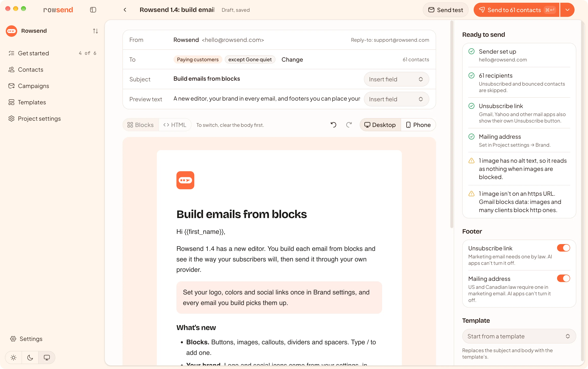Image resolution: width=588 pixels, height=369 pixels.
Task: Switch to dark theme moon icon
Action: click(x=30, y=358)
